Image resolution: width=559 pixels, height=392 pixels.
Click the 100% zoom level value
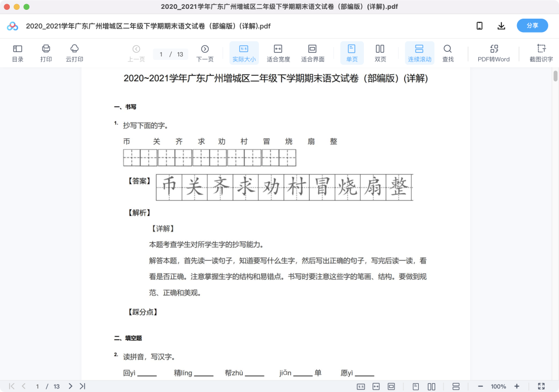(498, 387)
